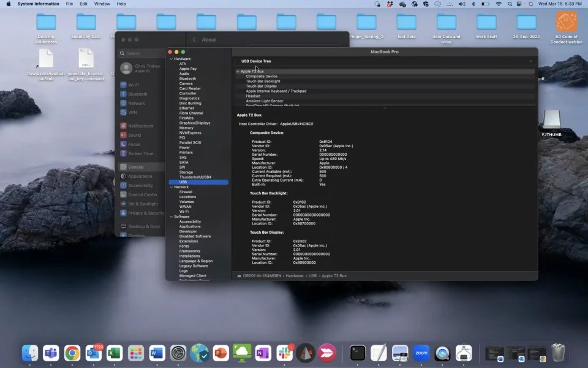Click the USB Device Tree column header
Screen dimensions: 588x368
[x=256, y=61]
